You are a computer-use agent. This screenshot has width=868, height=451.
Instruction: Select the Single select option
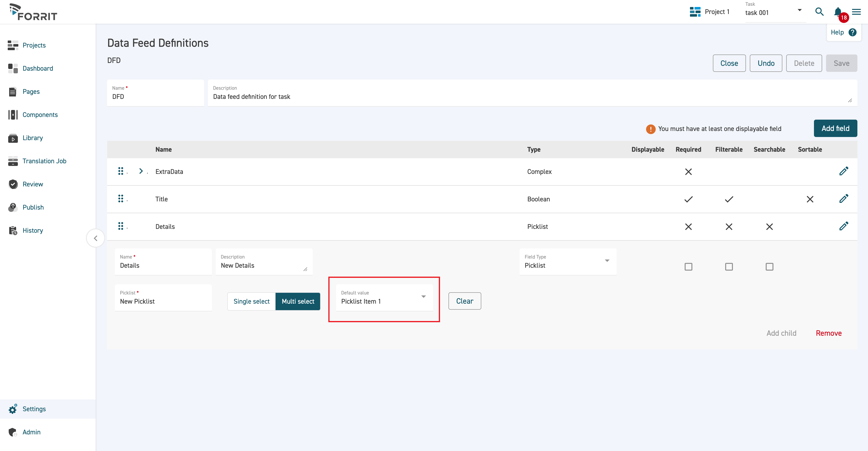(x=251, y=301)
